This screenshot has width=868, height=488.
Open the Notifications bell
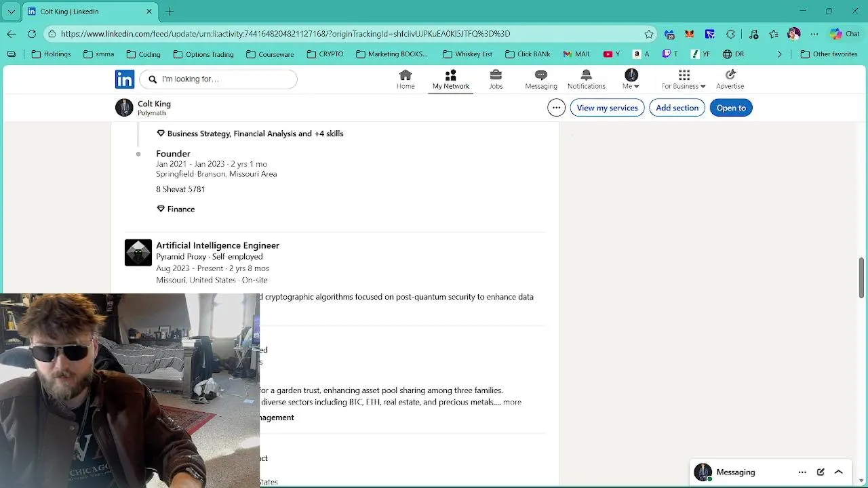587,79
